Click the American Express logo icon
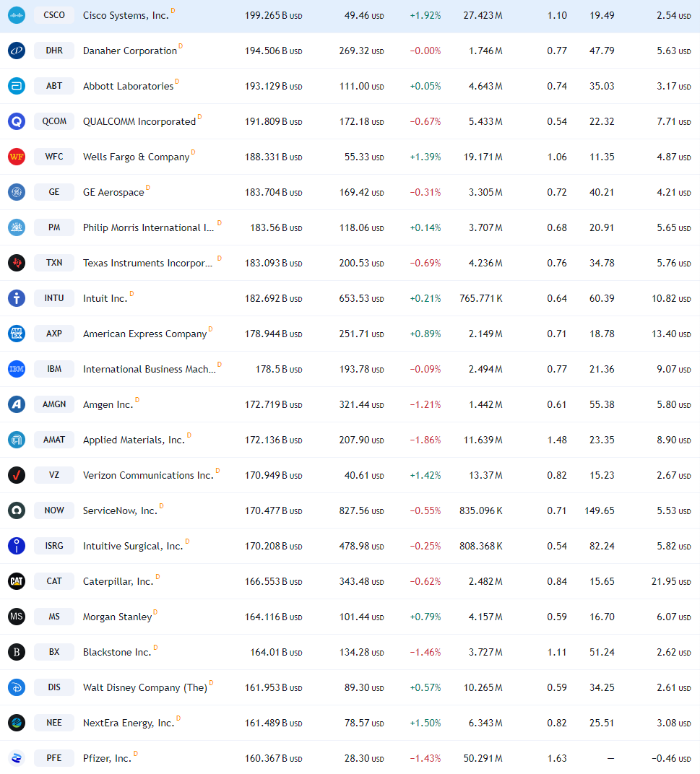 coord(17,334)
